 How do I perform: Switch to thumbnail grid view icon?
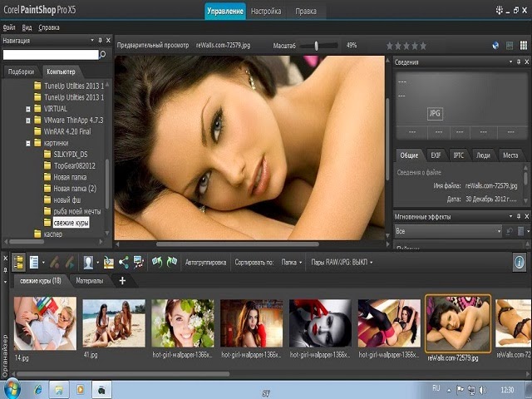point(524,46)
